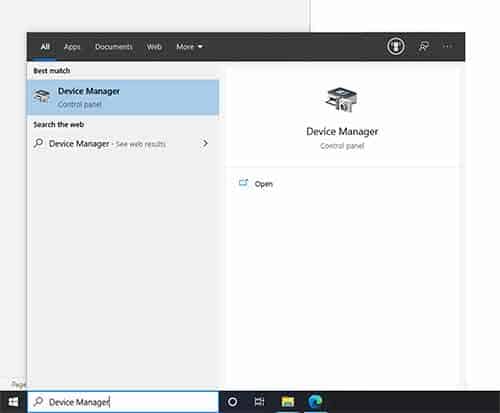Open the three-dot options menu
The height and width of the screenshot is (413, 500).
(x=447, y=46)
